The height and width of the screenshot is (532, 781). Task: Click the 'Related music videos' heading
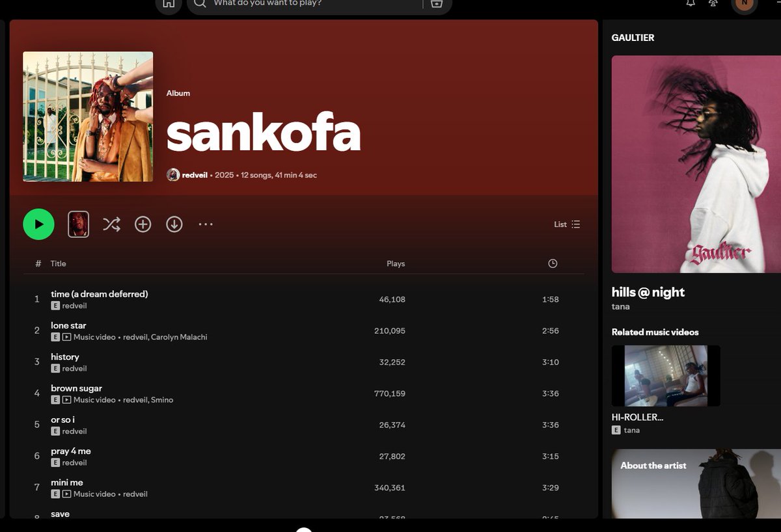(655, 332)
